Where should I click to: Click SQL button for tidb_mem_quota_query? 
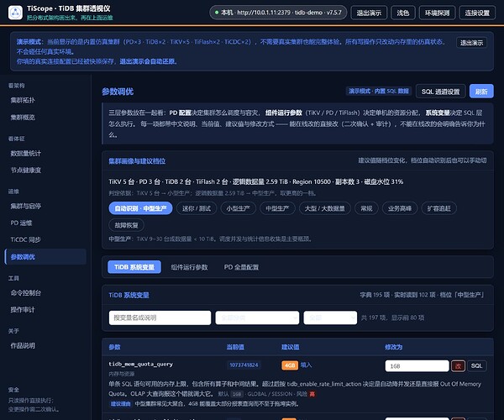point(476,365)
